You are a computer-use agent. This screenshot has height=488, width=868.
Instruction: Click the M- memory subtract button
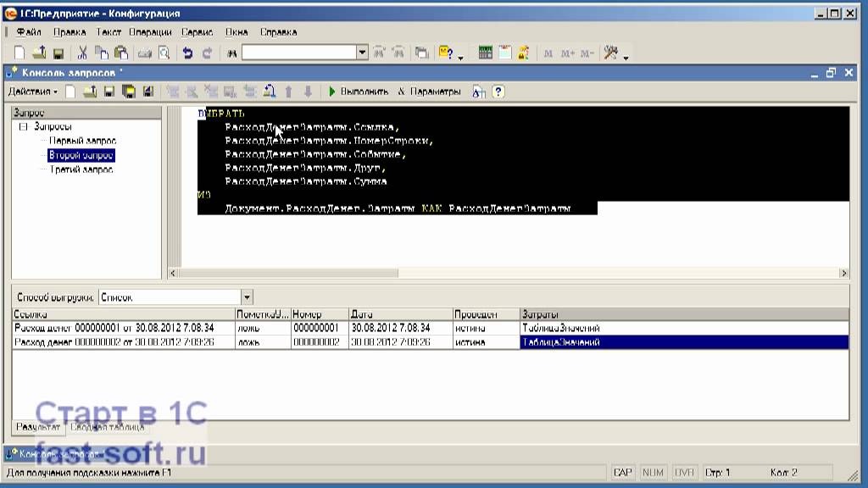[587, 53]
